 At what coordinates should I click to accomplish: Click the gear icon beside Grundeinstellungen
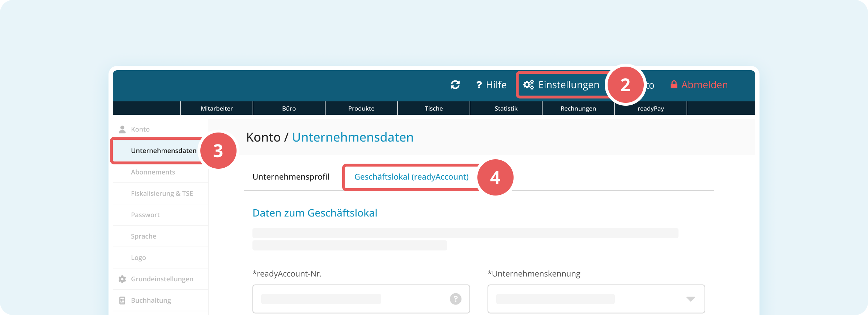(x=122, y=279)
